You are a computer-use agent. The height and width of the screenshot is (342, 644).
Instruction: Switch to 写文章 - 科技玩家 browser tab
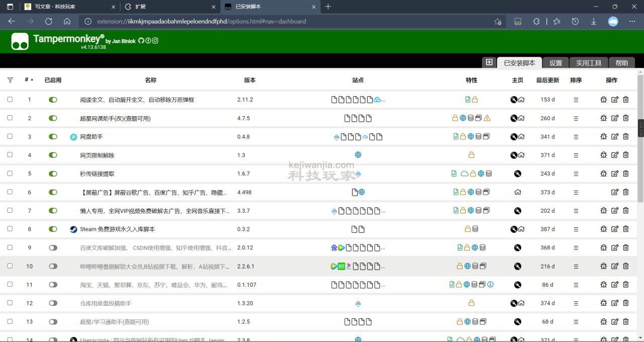click(69, 7)
